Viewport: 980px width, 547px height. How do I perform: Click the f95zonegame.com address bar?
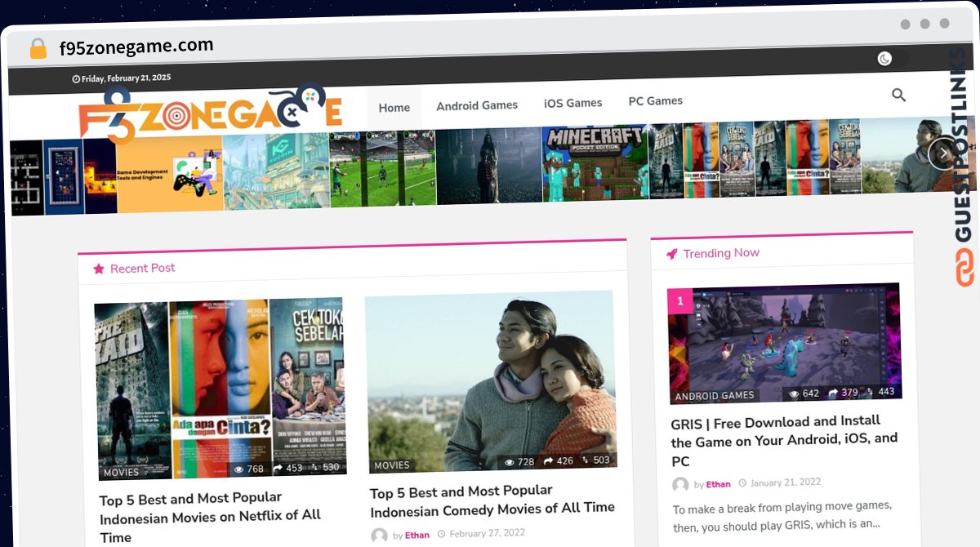point(136,47)
